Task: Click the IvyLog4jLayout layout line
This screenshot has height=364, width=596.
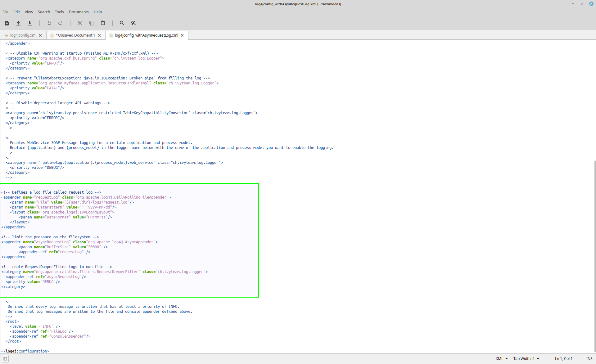Action: click(62, 212)
